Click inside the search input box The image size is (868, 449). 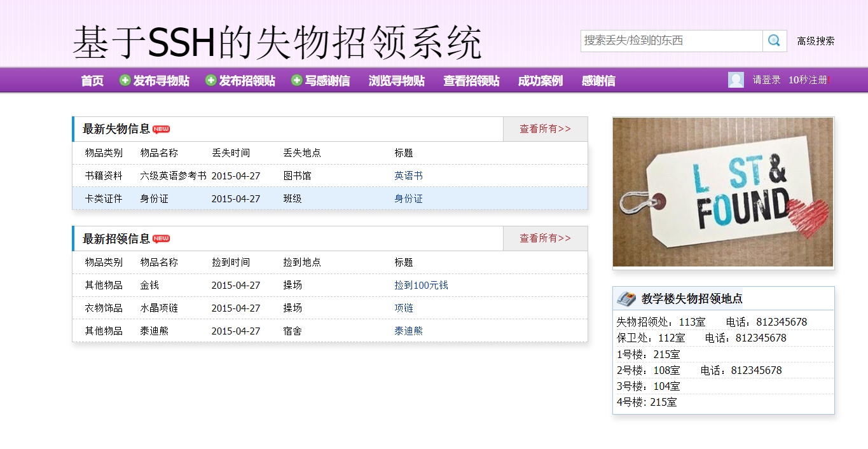[668, 40]
